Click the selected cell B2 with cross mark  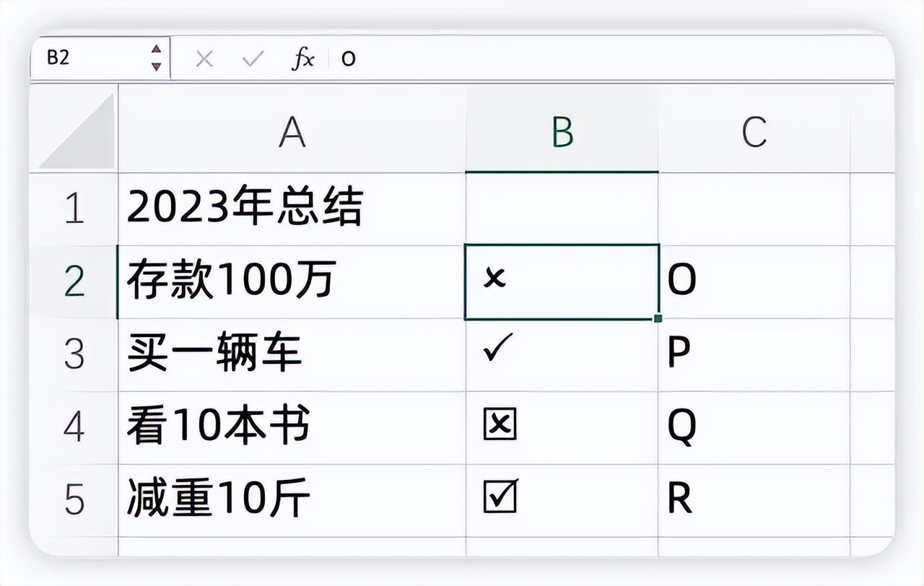tap(562, 282)
